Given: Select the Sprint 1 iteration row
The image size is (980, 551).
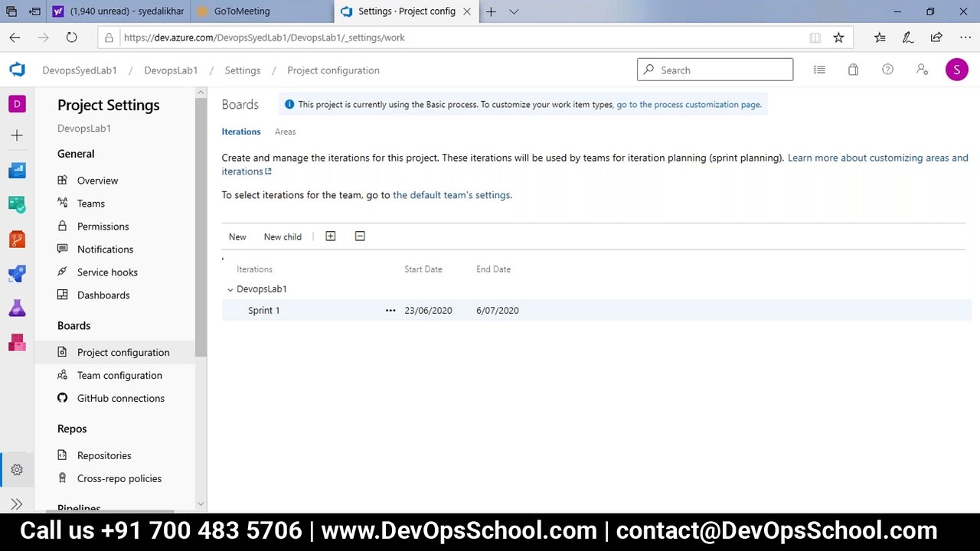Looking at the screenshot, I should point(596,311).
